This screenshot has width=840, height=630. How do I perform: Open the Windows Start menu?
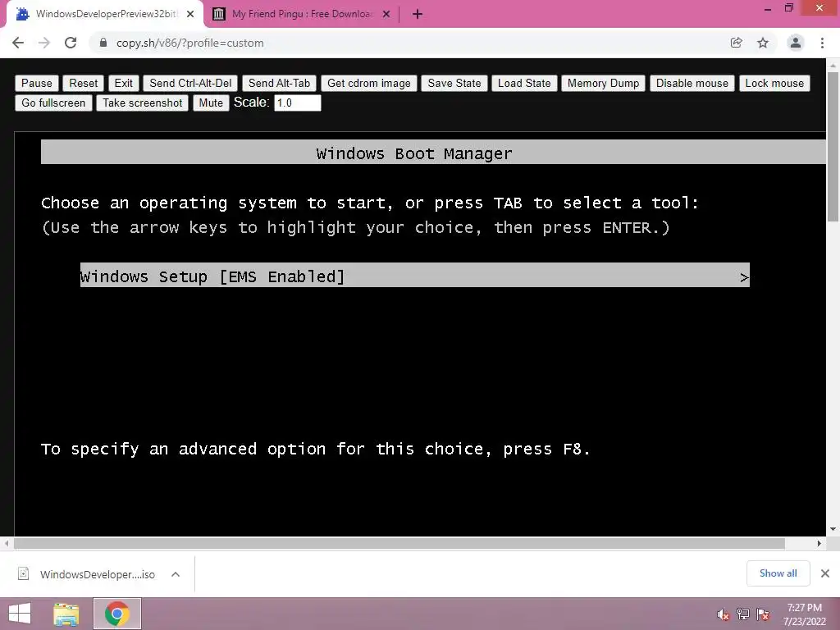[20, 614]
